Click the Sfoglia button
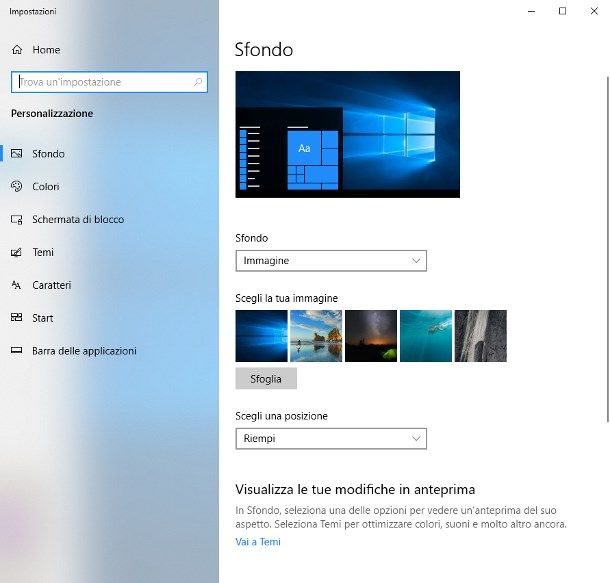 point(266,379)
